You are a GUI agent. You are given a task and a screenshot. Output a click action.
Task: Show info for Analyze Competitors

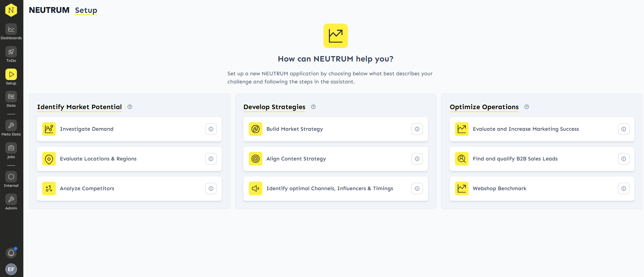click(x=211, y=188)
